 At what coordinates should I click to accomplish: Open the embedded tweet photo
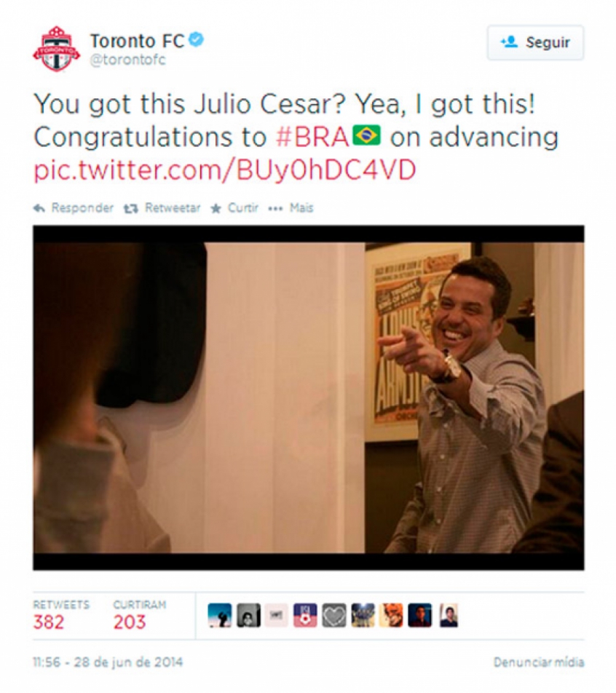309,397
